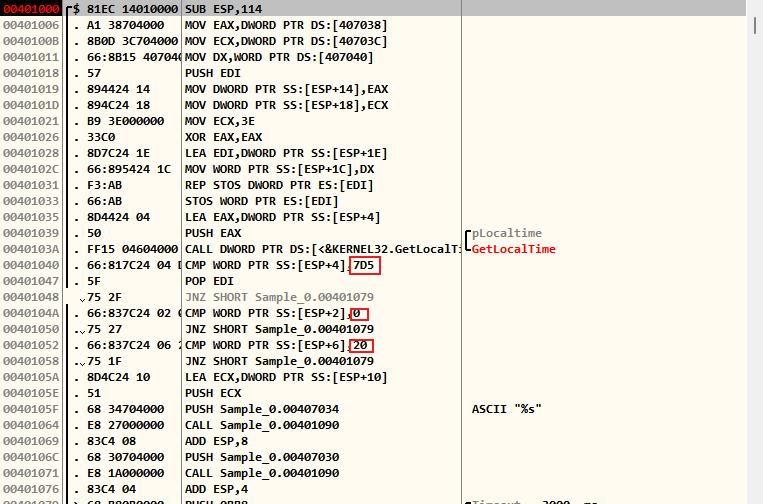Select MOV DX,WORD PTR DS:[407040] line
The width and height of the screenshot is (763, 504).
(279, 57)
